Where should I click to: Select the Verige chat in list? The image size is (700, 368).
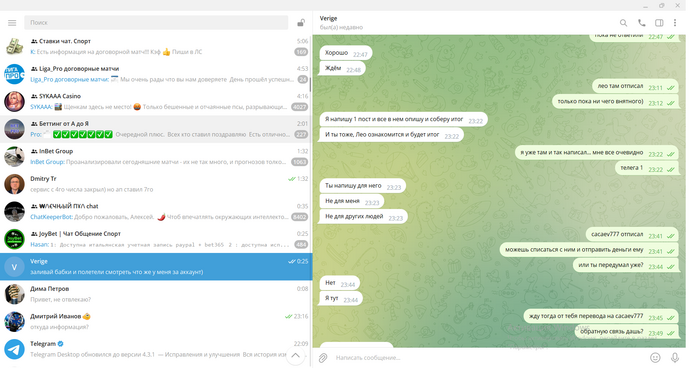point(155,267)
